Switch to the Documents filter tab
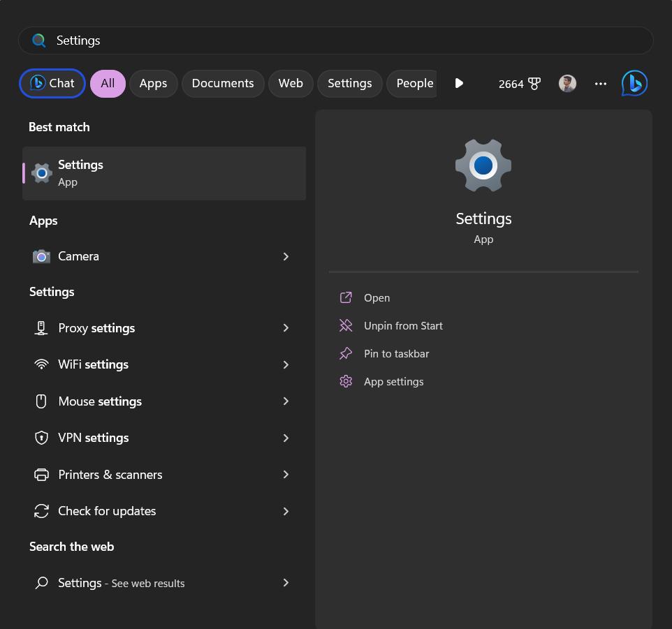This screenshot has width=672, height=629. point(223,84)
